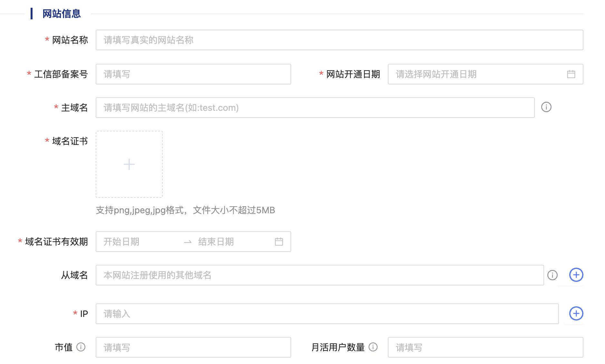The width and height of the screenshot is (605, 364).
Task: Click the info icon next to 主域名 field
Action: coord(547,108)
